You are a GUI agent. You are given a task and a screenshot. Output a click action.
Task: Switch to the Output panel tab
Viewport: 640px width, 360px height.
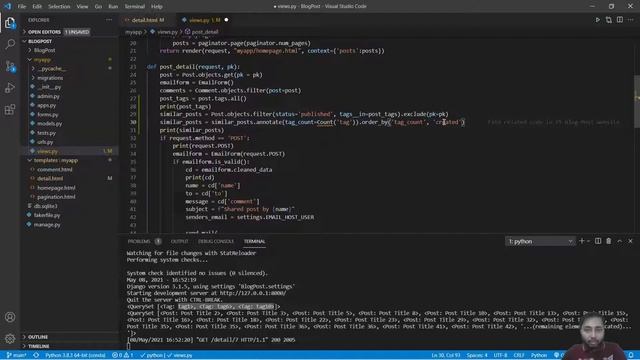(x=180, y=241)
